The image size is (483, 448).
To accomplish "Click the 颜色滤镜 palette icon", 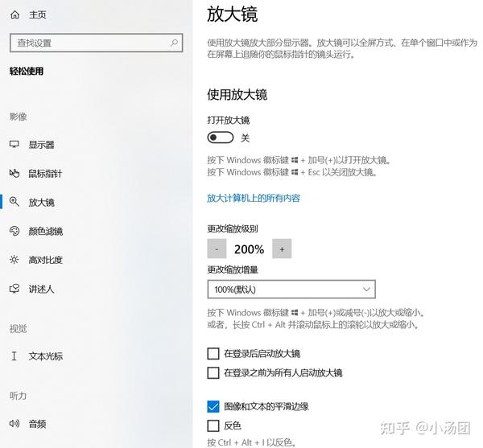I will [14, 231].
